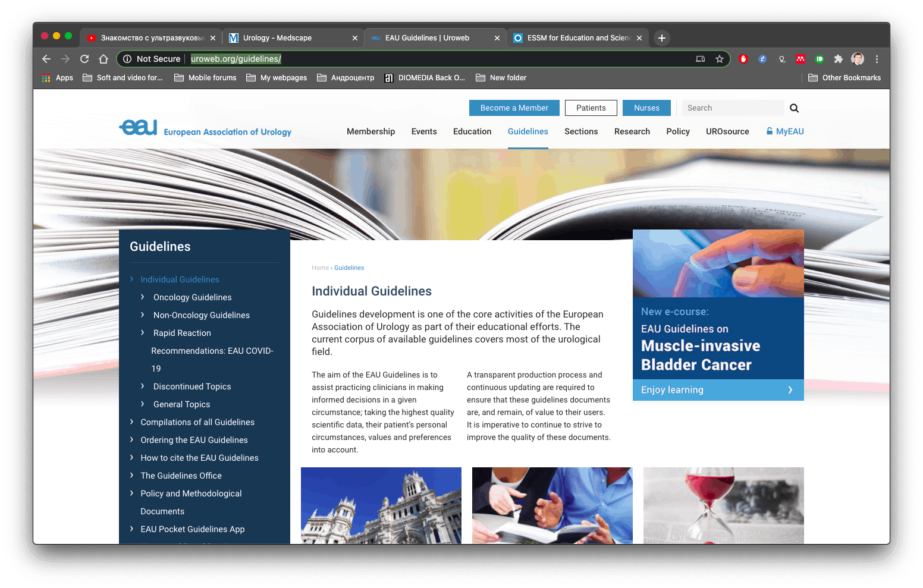The width and height of the screenshot is (923, 588).
Task: Open the Other Bookmarks folder
Action: coord(844,78)
